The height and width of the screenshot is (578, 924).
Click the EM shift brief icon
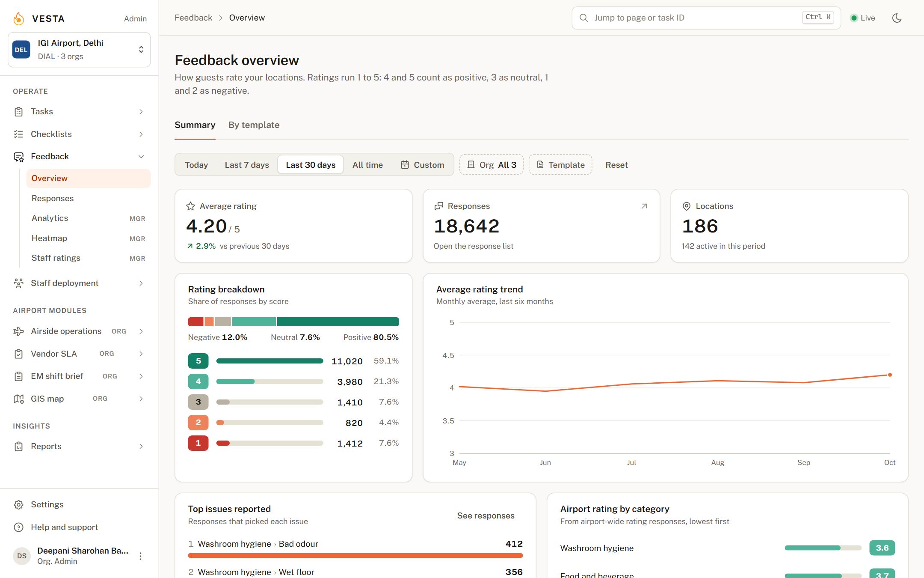coord(18,376)
